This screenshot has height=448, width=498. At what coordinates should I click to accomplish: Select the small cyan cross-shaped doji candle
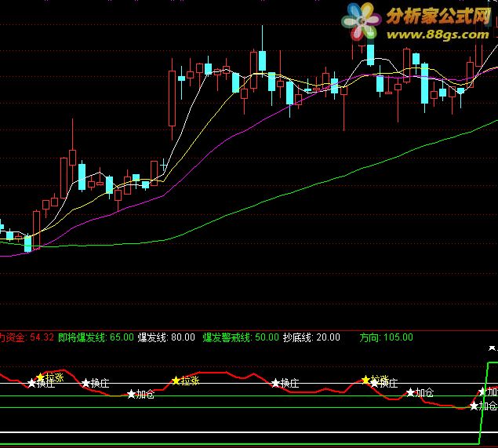164,166
